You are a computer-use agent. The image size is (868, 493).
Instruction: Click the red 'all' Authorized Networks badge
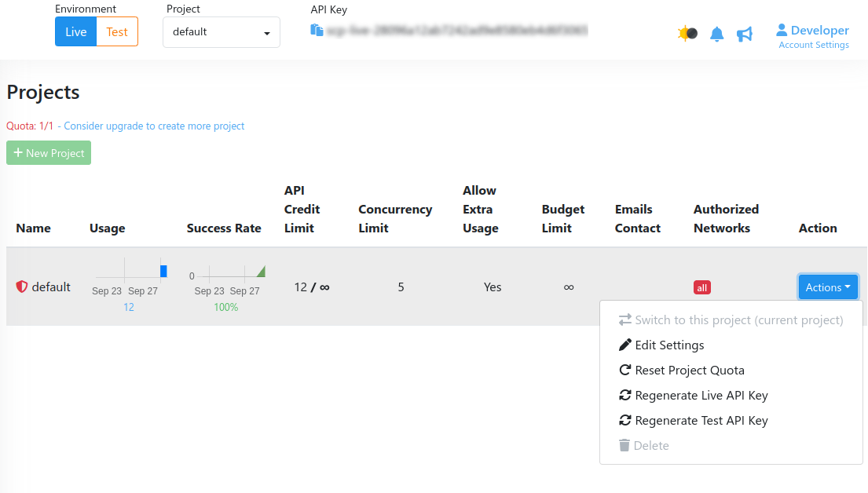pos(701,287)
